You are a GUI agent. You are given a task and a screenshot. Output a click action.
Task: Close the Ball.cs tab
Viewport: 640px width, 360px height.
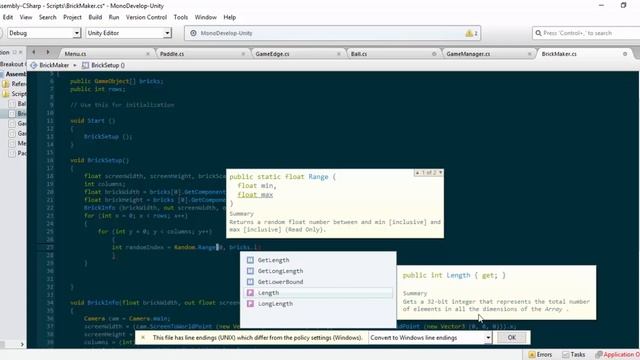(434, 54)
